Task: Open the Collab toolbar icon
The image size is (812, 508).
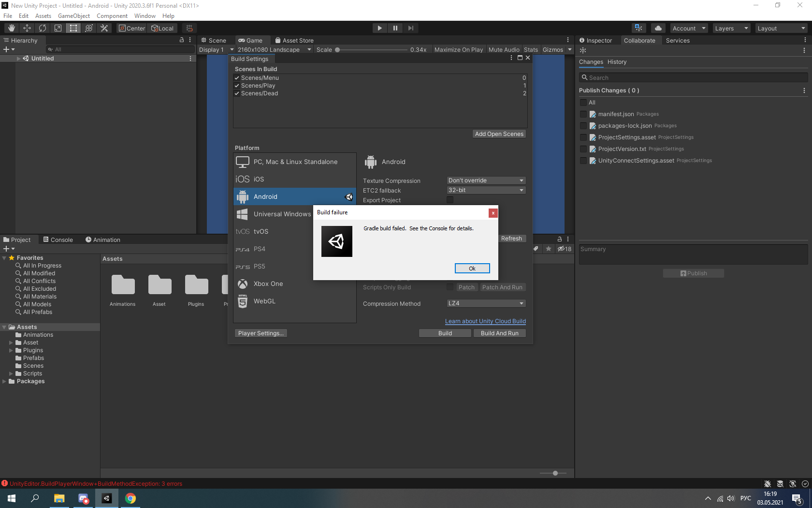Action: 638,28
